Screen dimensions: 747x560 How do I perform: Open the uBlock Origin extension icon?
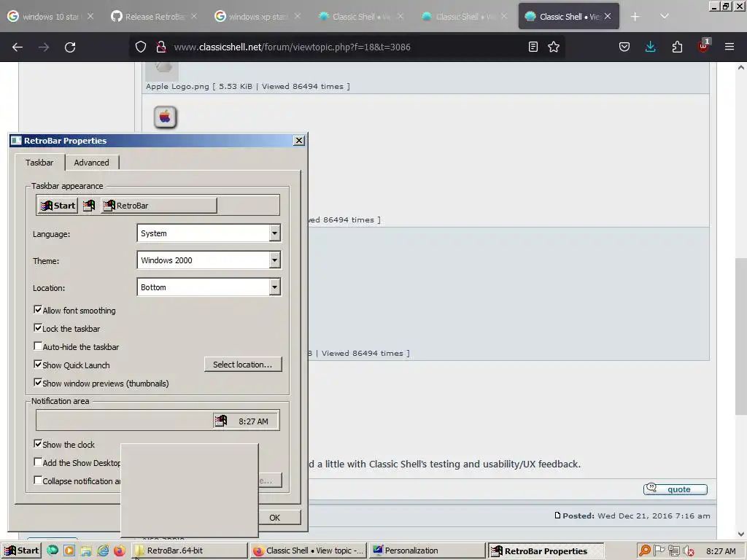(704, 46)
